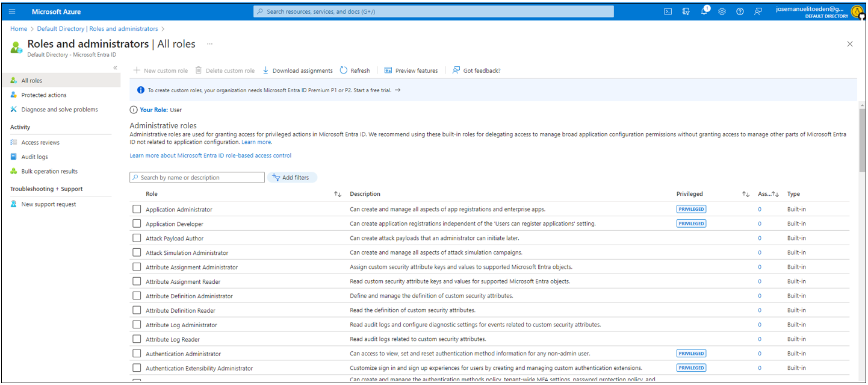Open the Help question mark icon
This screenshot has width=868, height=385.
point(740,11)
